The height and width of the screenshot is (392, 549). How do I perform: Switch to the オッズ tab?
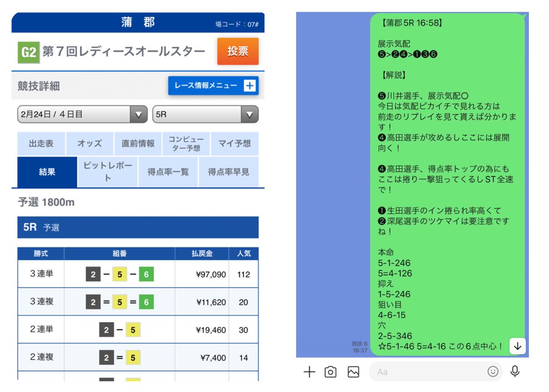click(x=90, y=144)
